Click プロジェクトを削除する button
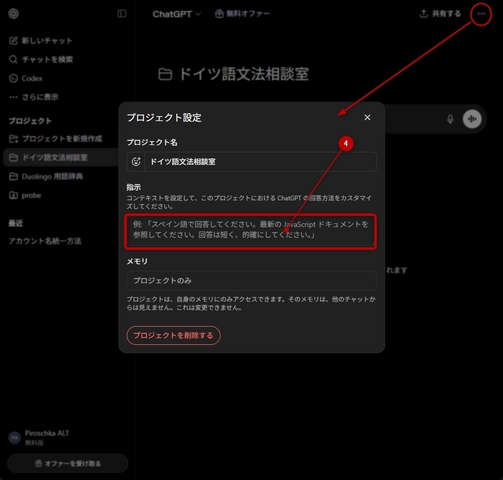Image resolution: width=503 pixels, height=480 pixels. click(x=173, y=335)
